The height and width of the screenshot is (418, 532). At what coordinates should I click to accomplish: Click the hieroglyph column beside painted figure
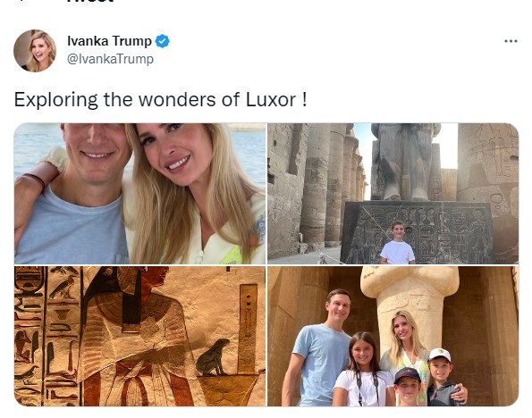click(62, 336)
